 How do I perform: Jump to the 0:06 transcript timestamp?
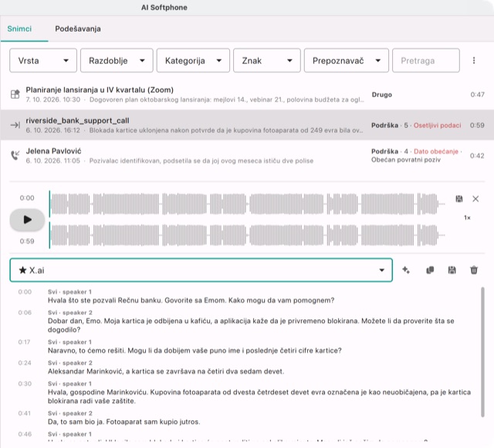click(x=25, y=312)
